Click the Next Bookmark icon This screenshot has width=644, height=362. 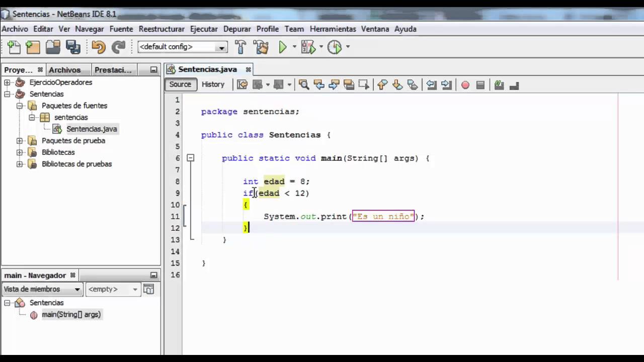pyautogui.click(x=397, y=85)
